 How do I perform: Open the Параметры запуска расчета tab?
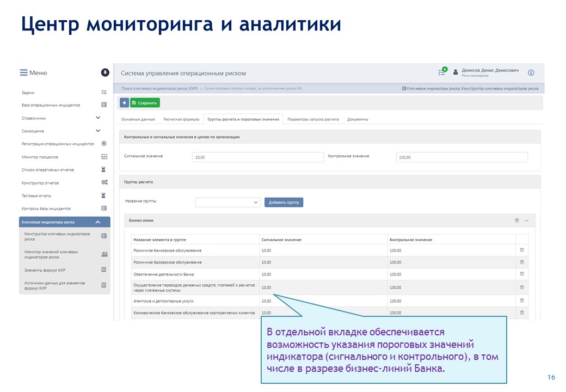[x=313, y=119]
